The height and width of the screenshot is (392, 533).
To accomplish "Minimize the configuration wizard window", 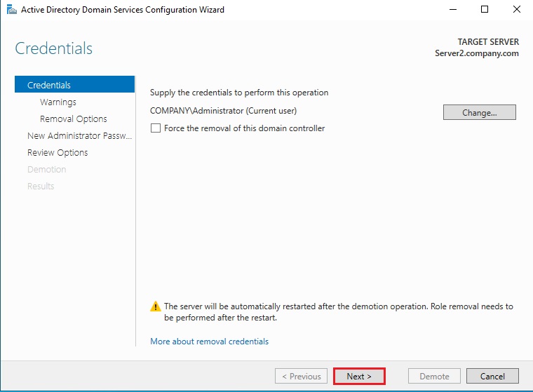I will 452,10.
